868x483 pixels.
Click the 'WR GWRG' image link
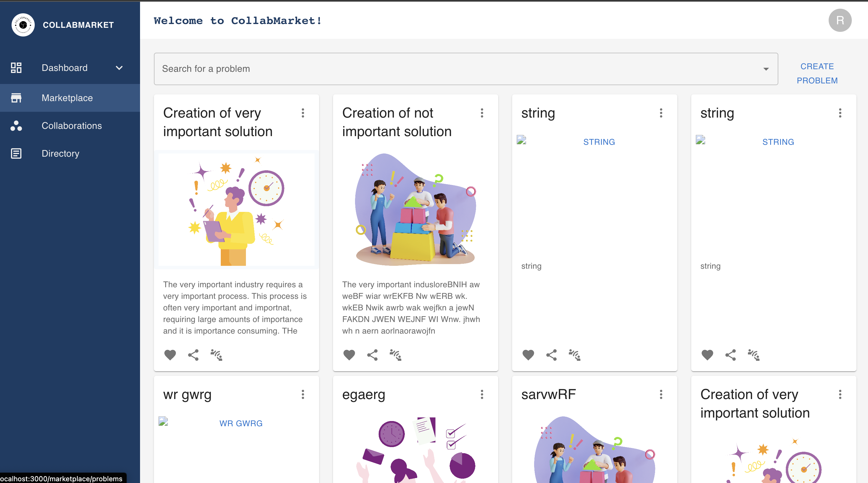tap(241, 423)
